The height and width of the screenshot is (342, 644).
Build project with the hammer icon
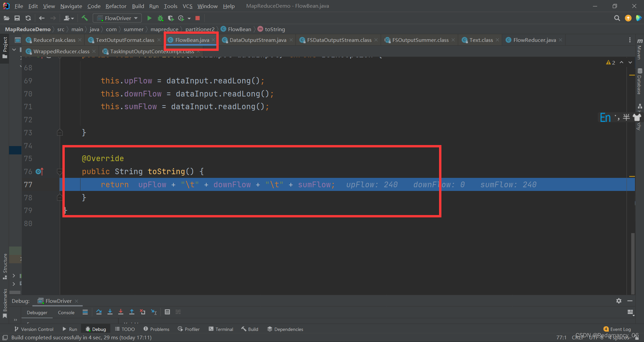[85, 18]
